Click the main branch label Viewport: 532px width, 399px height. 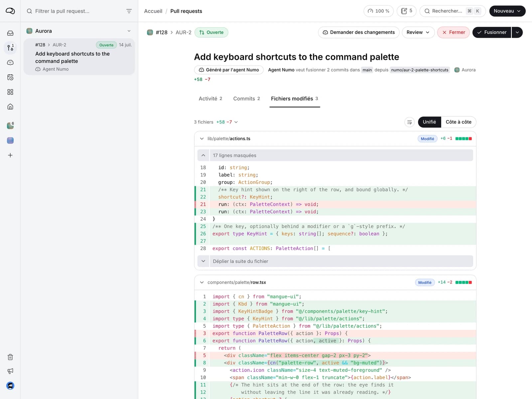367,70
